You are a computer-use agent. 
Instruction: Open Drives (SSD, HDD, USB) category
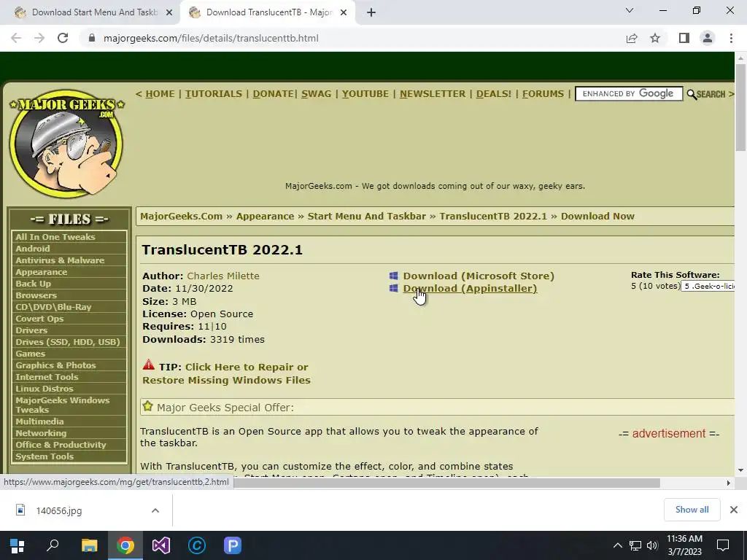click(x=69, y=342)
